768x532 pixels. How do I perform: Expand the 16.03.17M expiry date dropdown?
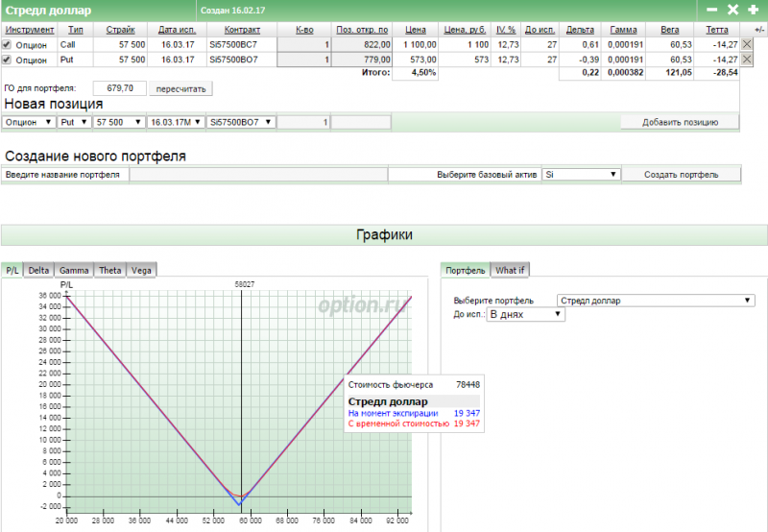[174, 123]
